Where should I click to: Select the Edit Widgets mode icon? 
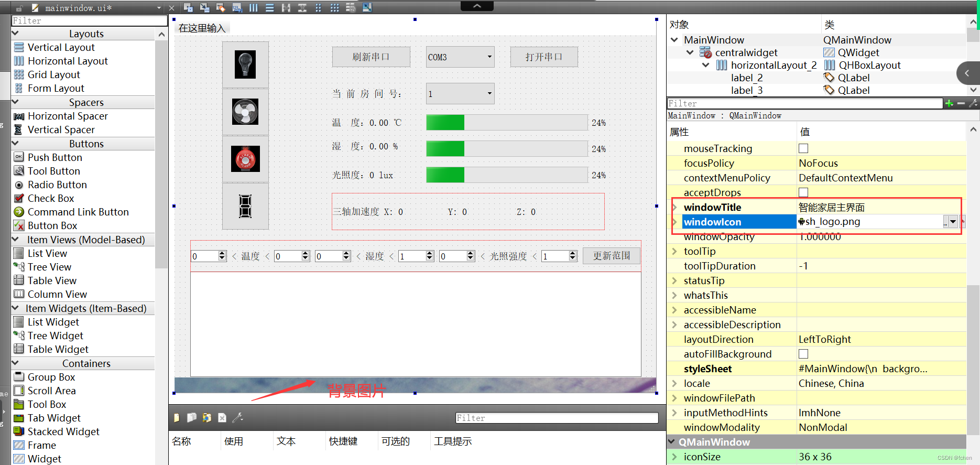[x=189, y=7]
